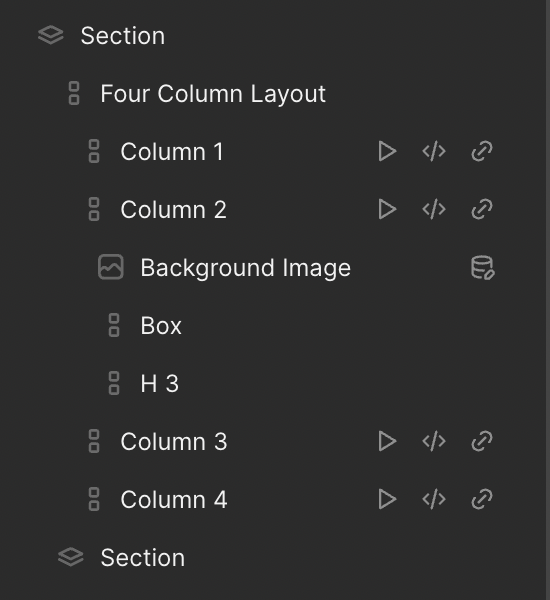This screenshot has height=600, width=550.
Task: Select the bottom Section layer
Action: pos(143,558)
